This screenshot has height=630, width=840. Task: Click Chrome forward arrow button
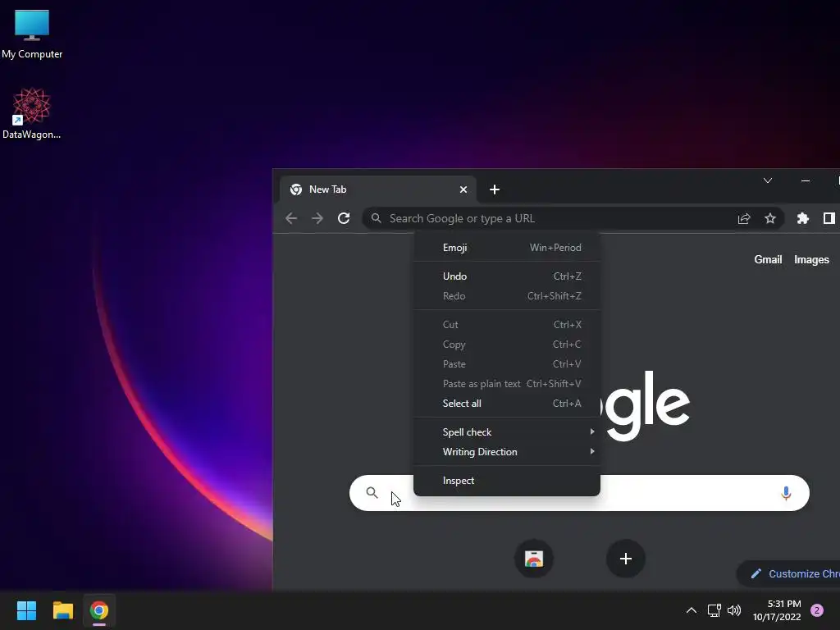pyautogui.click(x=317, y=218)
